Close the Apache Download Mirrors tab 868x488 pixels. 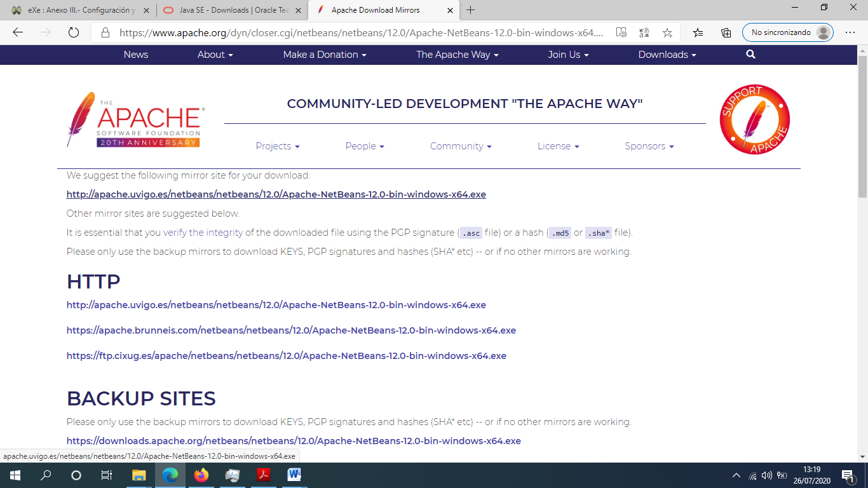tap(451, 10)
